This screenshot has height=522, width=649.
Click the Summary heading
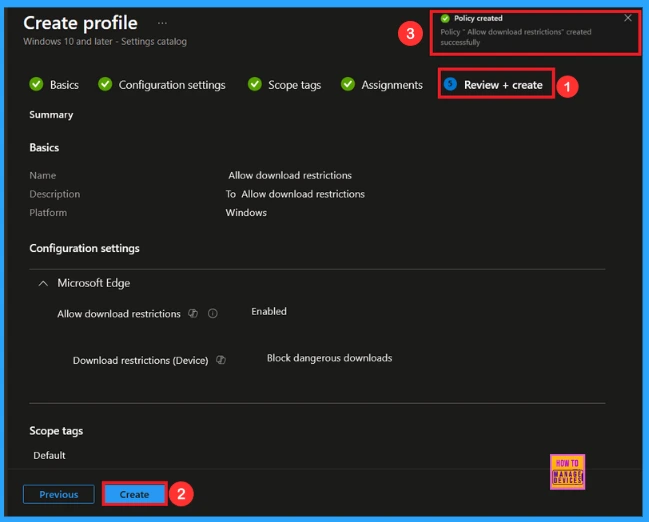[x=51, y=115]
